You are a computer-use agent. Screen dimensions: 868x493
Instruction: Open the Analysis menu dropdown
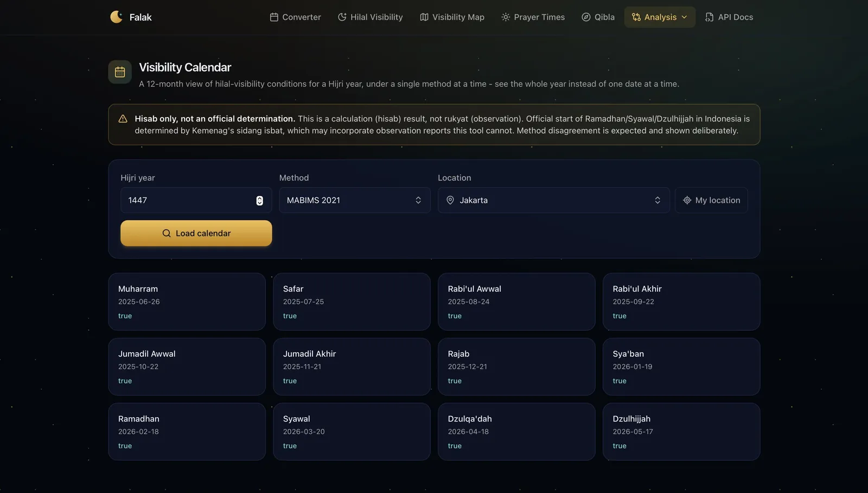click(x=660, y=17)
